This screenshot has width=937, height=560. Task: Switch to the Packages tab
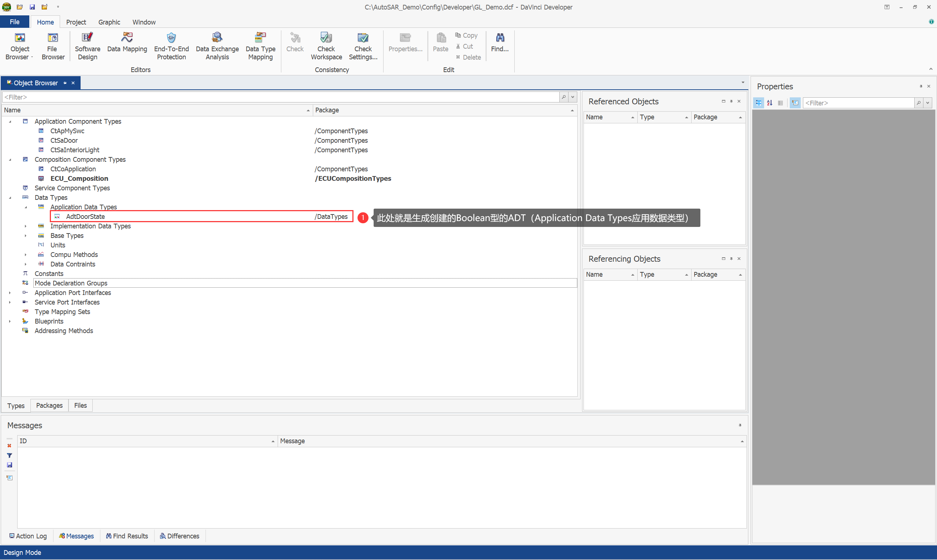pos(49,405)
